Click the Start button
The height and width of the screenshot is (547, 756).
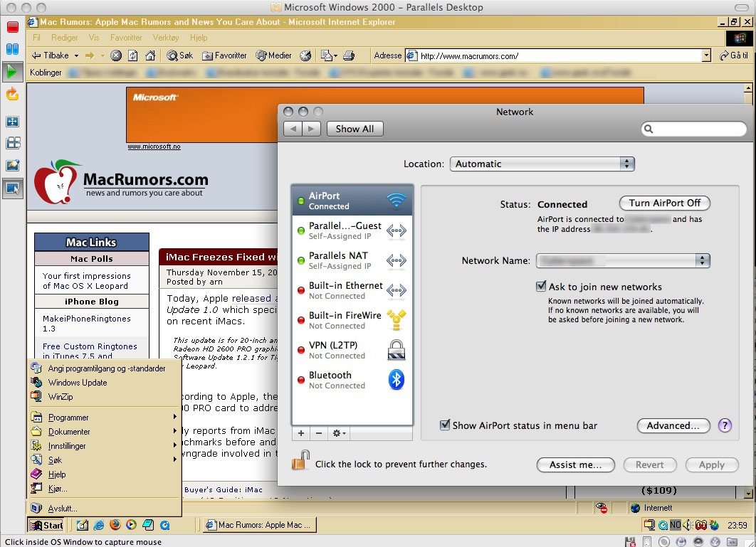pyautogui.click(x=46, y=525)
